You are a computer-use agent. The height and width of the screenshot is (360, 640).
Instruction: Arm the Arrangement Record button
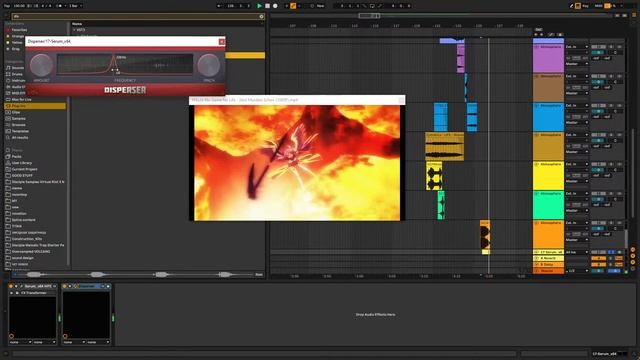(275, 6)
